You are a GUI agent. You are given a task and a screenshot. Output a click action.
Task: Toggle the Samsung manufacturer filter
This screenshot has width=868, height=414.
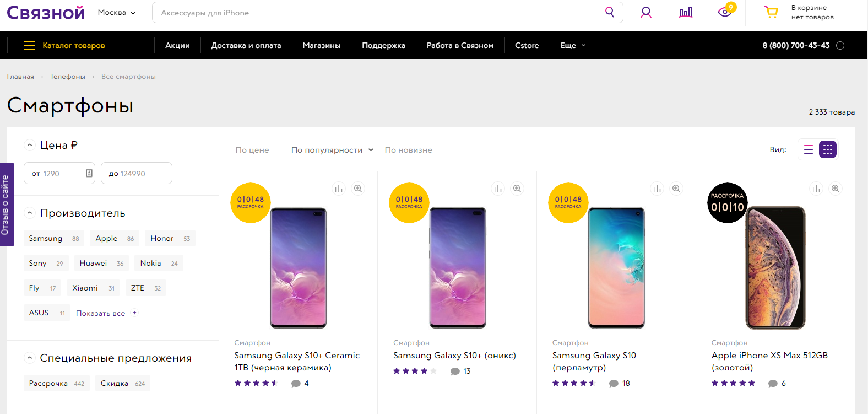tap(54, 238)
